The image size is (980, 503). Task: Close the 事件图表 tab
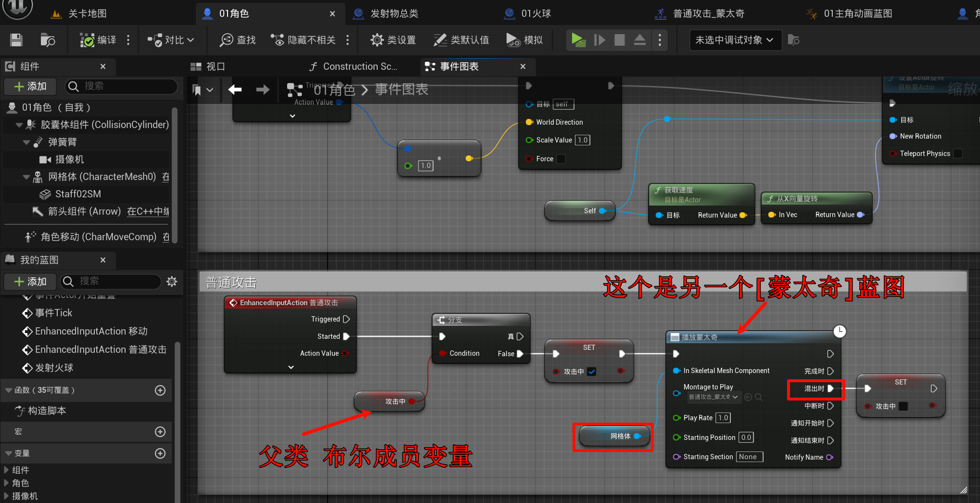(x=523, y=66)
